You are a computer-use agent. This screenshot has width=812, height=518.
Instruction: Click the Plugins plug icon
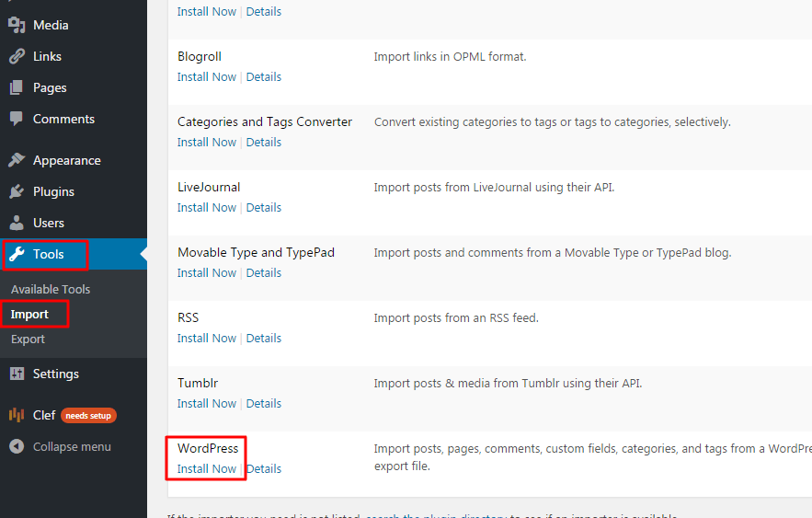coord(17,191)
